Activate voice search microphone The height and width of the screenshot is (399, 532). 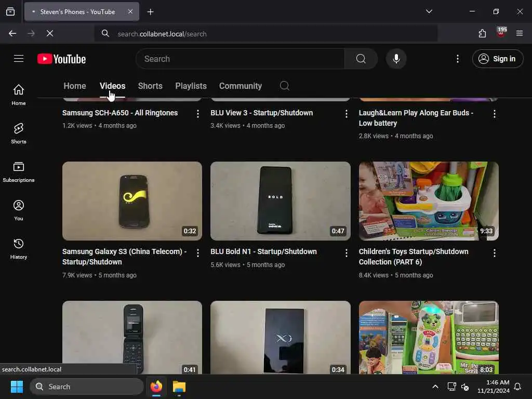coord(396,59)
